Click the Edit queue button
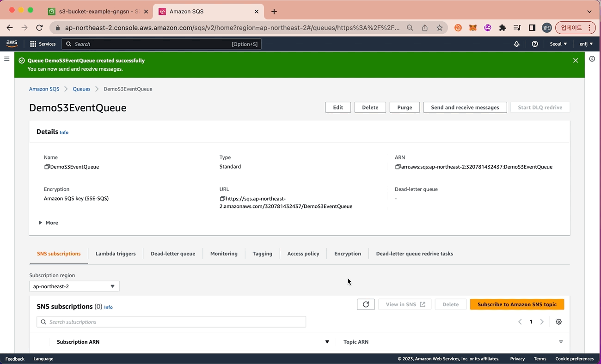The width and height of the screenshot is (601, 364). click(x=338, y=107)
